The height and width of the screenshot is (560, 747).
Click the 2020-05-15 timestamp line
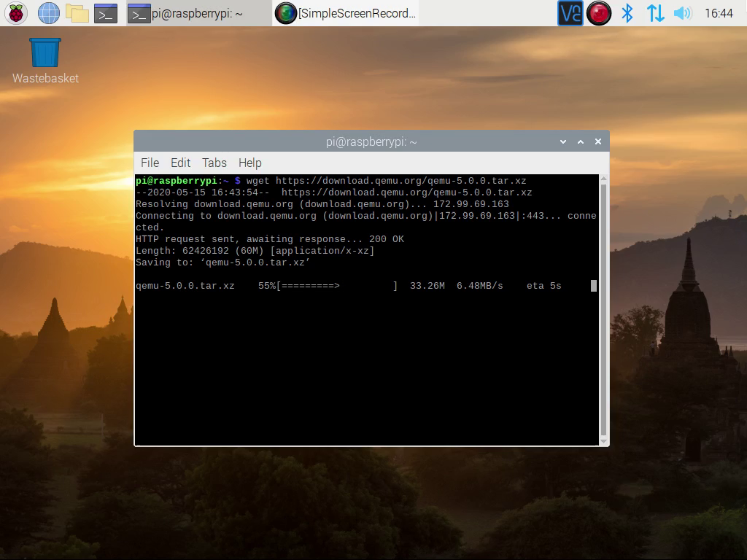pyautogui.click(x=333, y=192)
